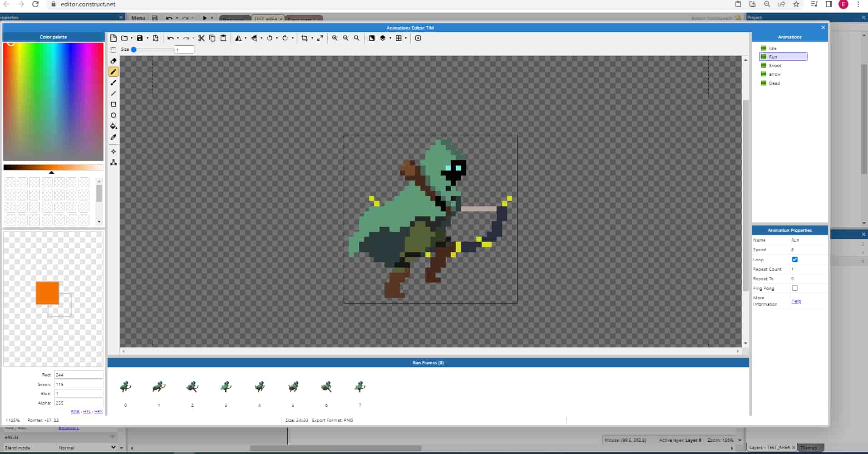Enable Ping Pong for the Run animation

(795, 288)
